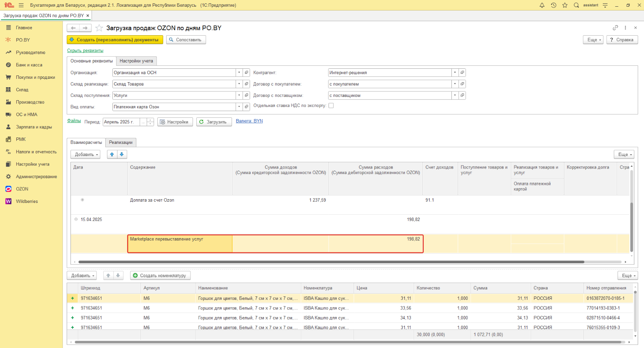Select Marketplace перевыставление услуг cell

(x=180, y=244)
